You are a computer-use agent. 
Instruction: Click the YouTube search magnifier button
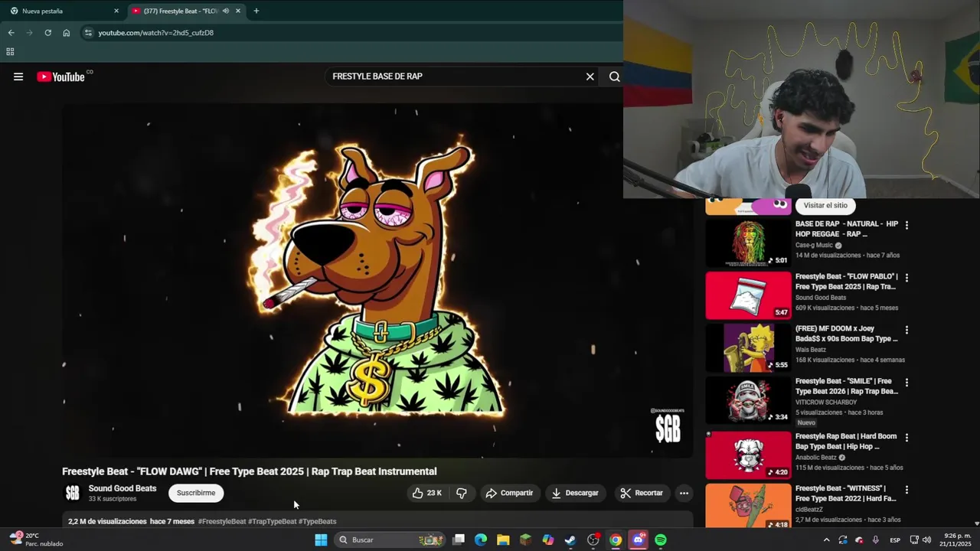[x=614, y=77]
